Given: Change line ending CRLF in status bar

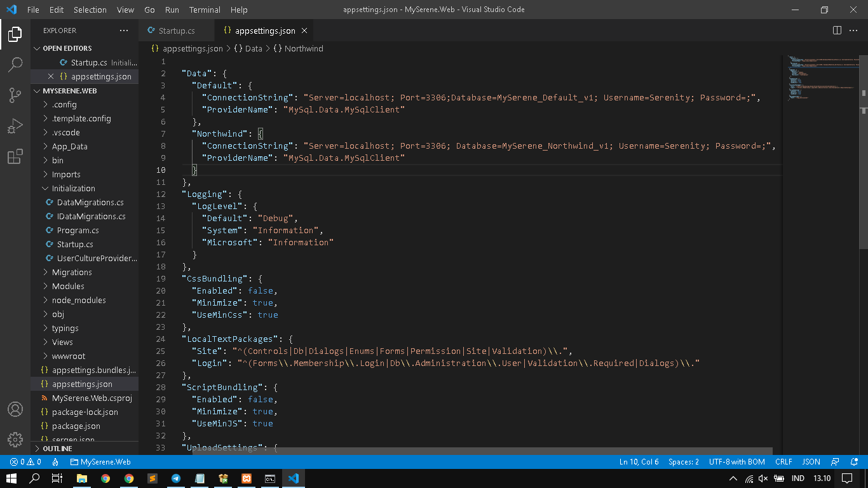Looking at the screenshot, I should pos(783,462).
